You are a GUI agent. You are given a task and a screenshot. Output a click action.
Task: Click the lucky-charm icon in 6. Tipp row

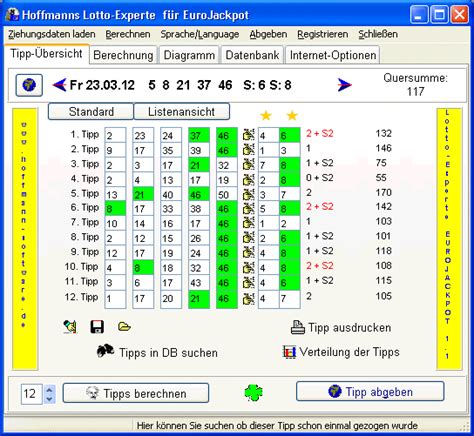248,209
